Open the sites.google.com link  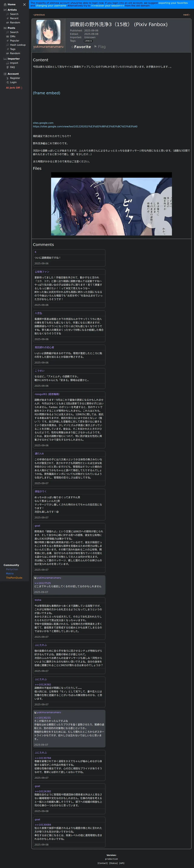pos(43,123)
